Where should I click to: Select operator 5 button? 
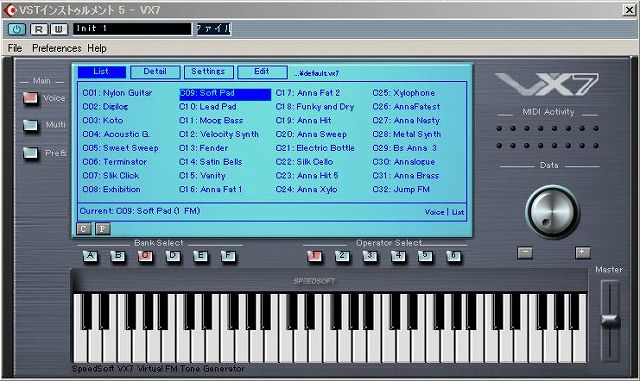click(x=425, y=256)
